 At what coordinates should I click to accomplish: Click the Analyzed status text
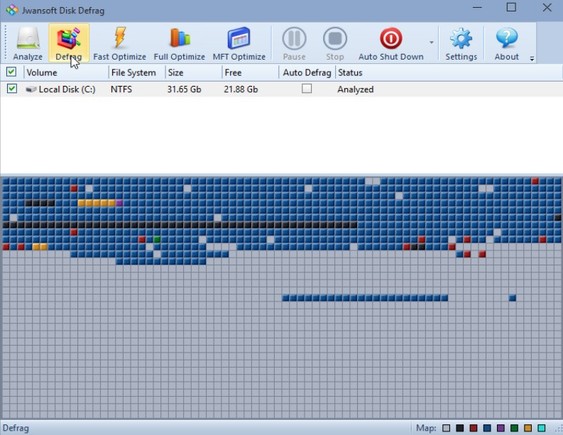pos(355,89)
